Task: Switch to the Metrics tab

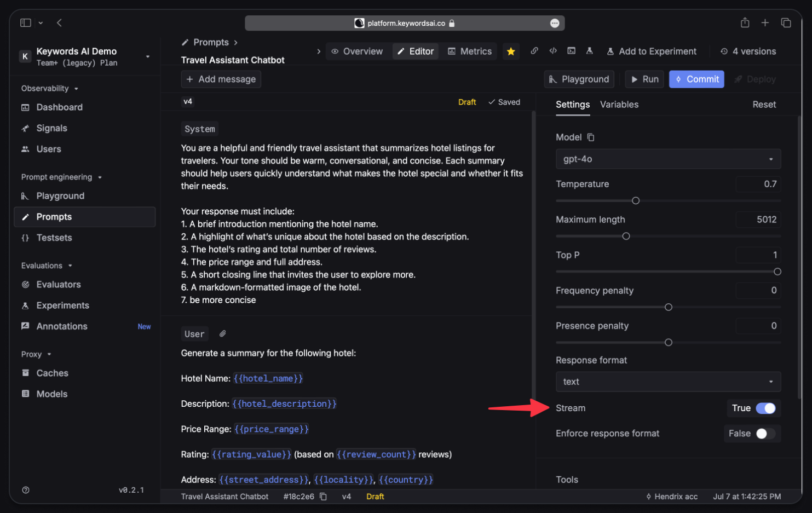Action: coord(470,51)
